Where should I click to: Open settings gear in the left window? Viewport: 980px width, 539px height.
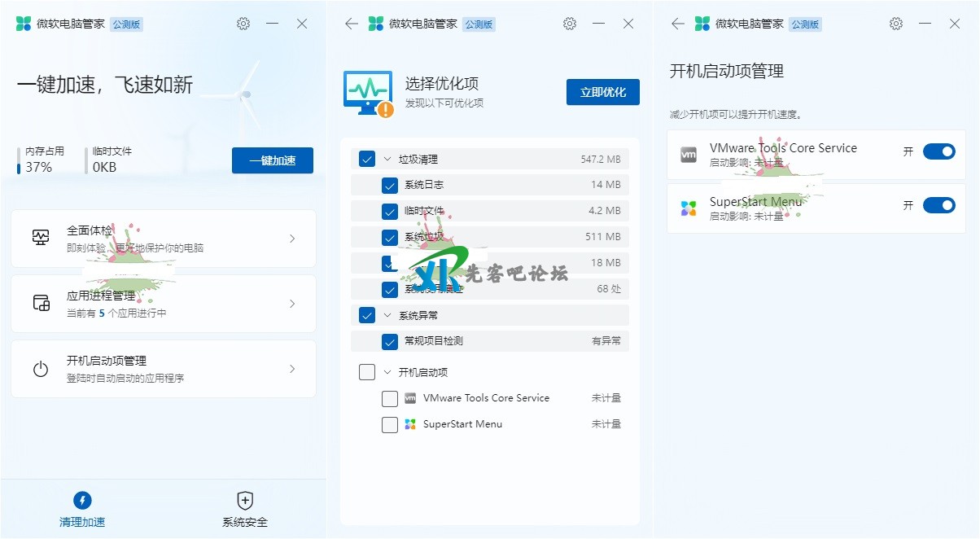pos(243,24)
